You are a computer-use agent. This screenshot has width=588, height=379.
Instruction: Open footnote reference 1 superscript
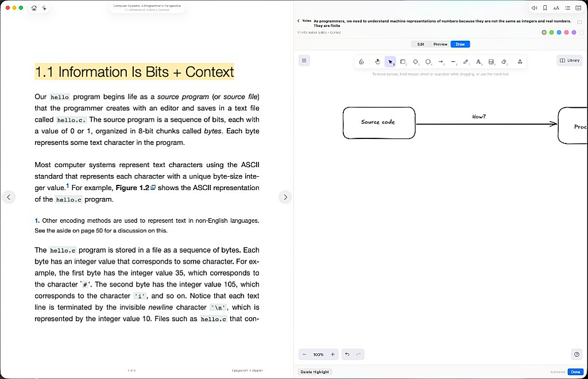pos(68,185)
